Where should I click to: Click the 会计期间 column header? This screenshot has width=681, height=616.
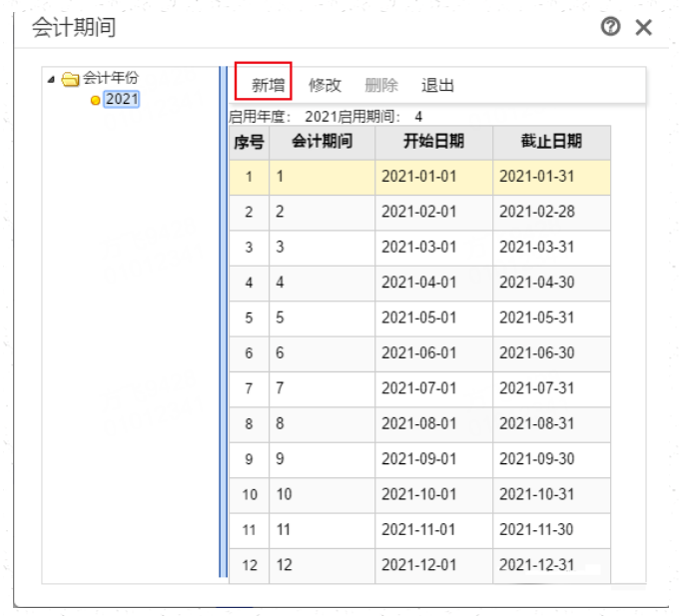coord(322,143)
